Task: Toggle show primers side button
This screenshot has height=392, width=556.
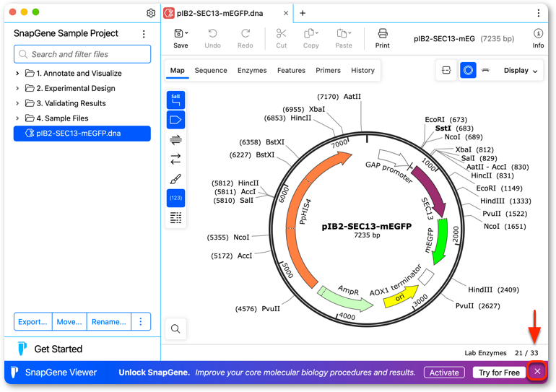Action: pyautogui.click(x=176, y=139)
